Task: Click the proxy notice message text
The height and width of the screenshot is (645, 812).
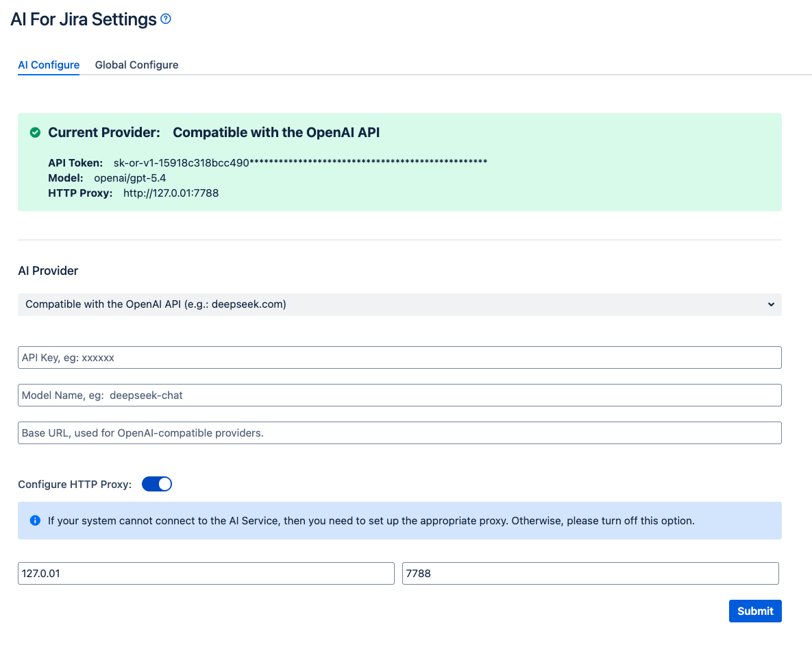Action: click(371, 521)
